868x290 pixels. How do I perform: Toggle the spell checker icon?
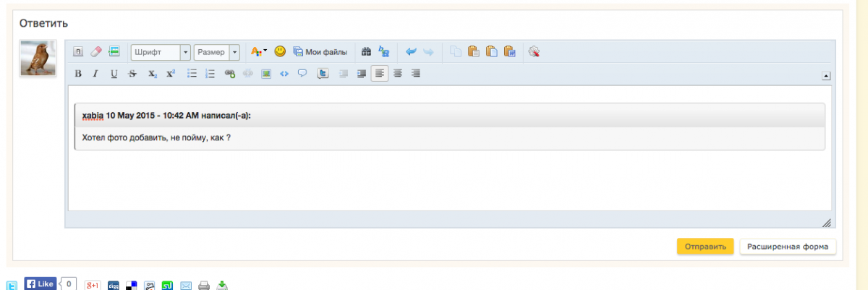(535, 52)
